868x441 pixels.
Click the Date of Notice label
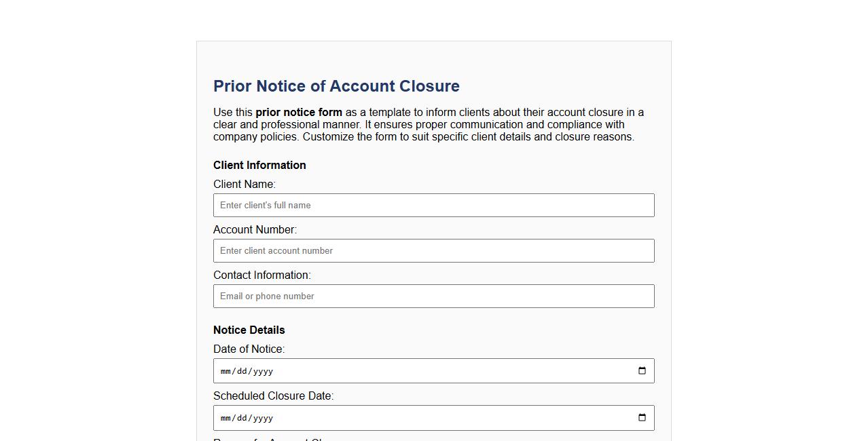click(x=249, y=349)
